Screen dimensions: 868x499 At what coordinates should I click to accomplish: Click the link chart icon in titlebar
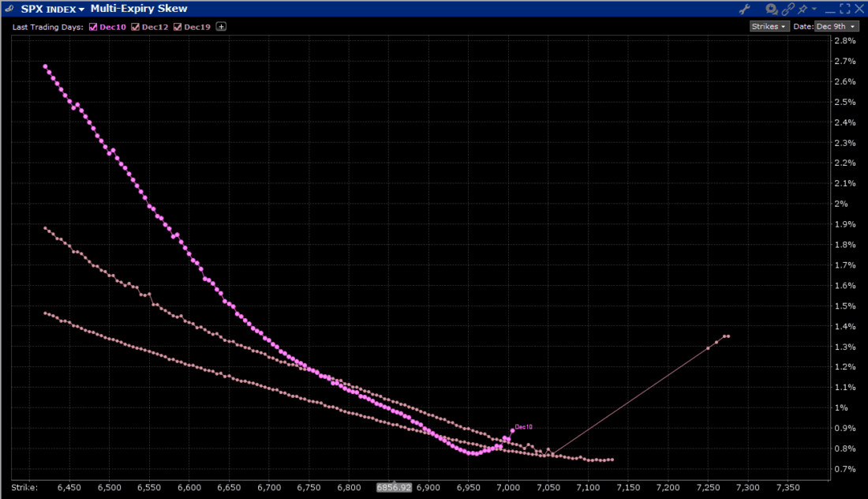click(787, 9)
